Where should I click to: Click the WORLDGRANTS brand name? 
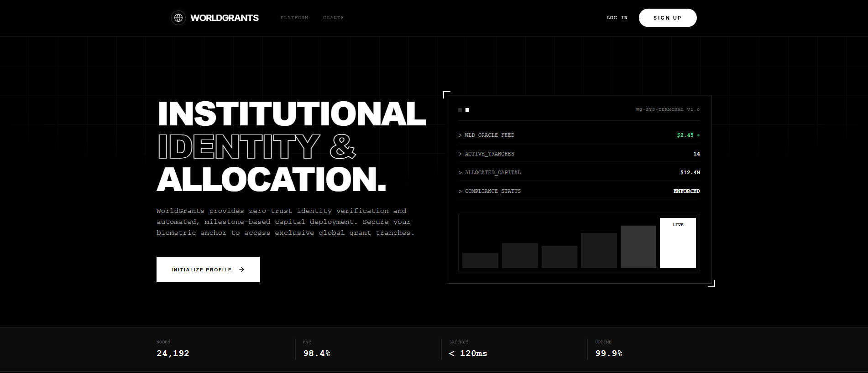pos(225,18)
